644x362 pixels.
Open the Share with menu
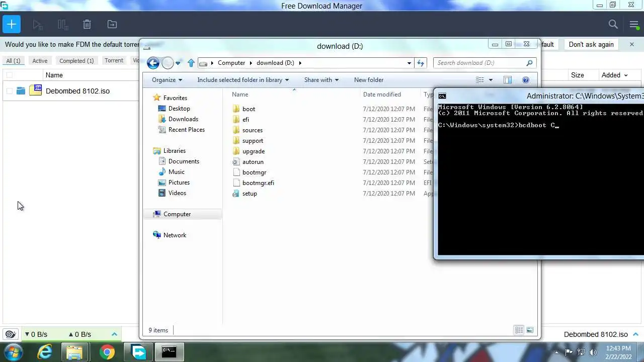click(321, 80)
